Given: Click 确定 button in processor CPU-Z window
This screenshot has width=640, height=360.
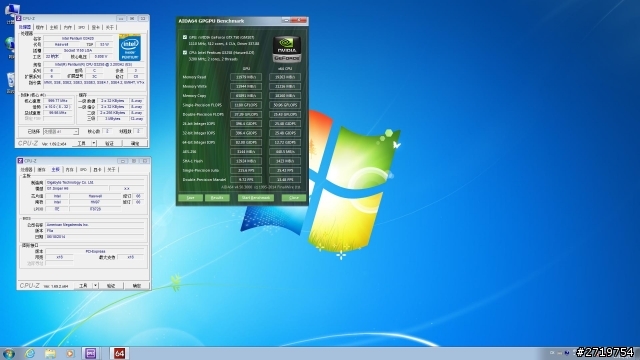Looking at the screenshot, I should (x=135, y=143).
